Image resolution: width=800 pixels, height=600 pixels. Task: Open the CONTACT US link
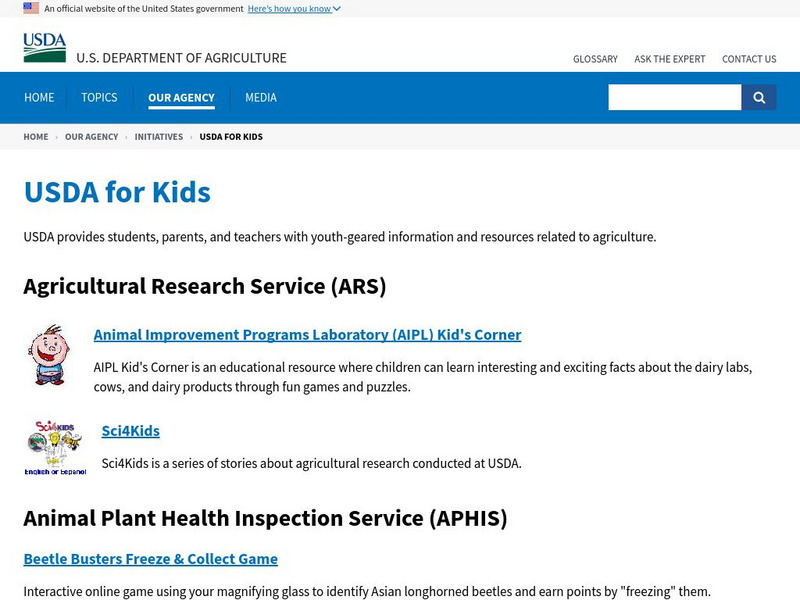pos(749,59)
